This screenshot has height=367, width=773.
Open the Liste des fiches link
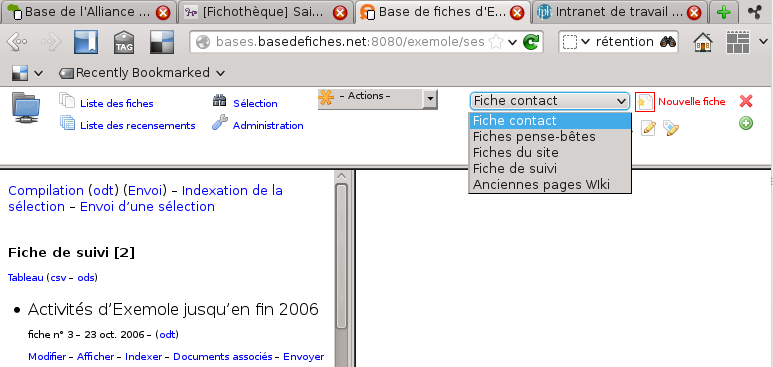(x=117, y=104)
